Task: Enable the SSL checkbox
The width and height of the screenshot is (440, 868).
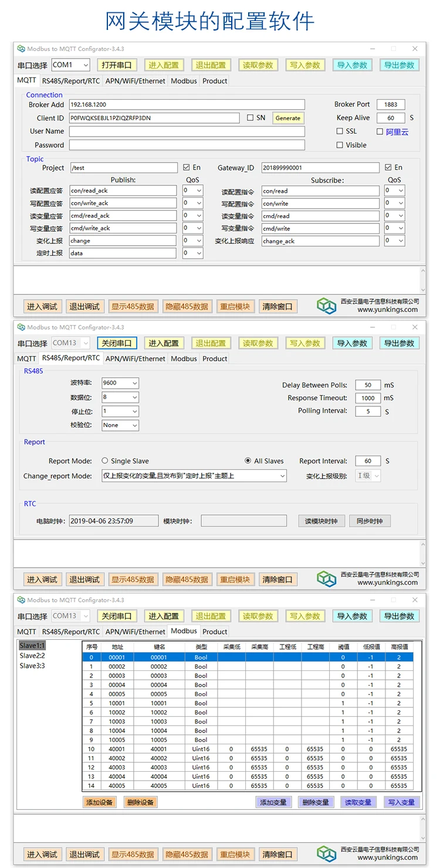Action: tap(340, 131)
